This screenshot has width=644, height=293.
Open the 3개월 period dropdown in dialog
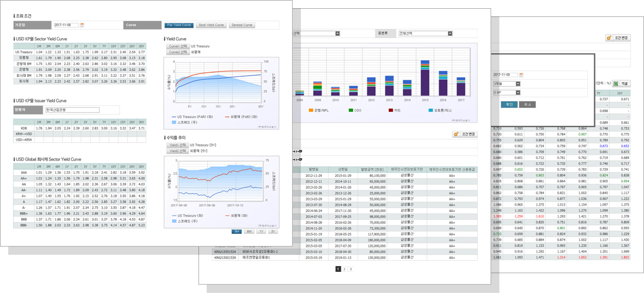[x=506, y=84]
